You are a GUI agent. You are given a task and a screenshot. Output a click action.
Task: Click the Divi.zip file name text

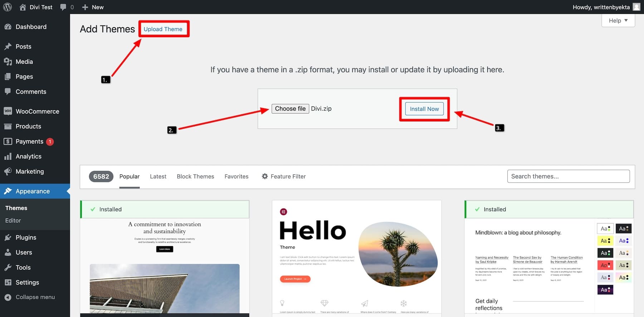[321, 109]
